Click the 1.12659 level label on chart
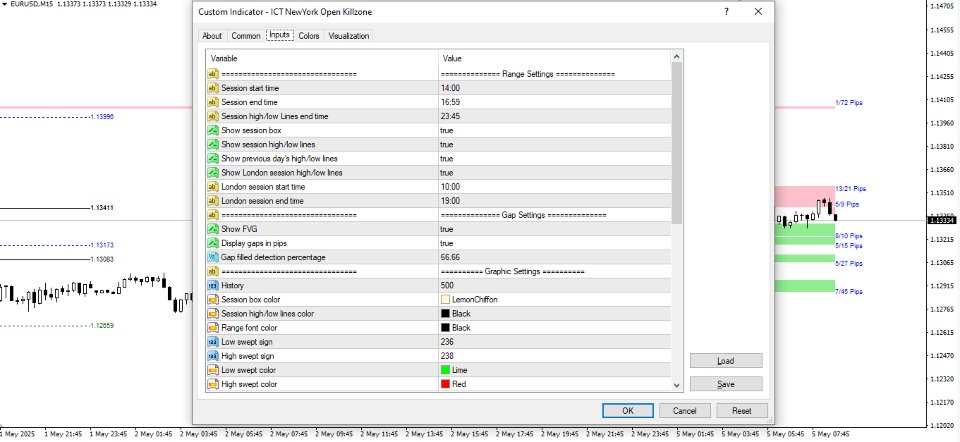Viewport: 960px width, 442px height. point(102,326)
